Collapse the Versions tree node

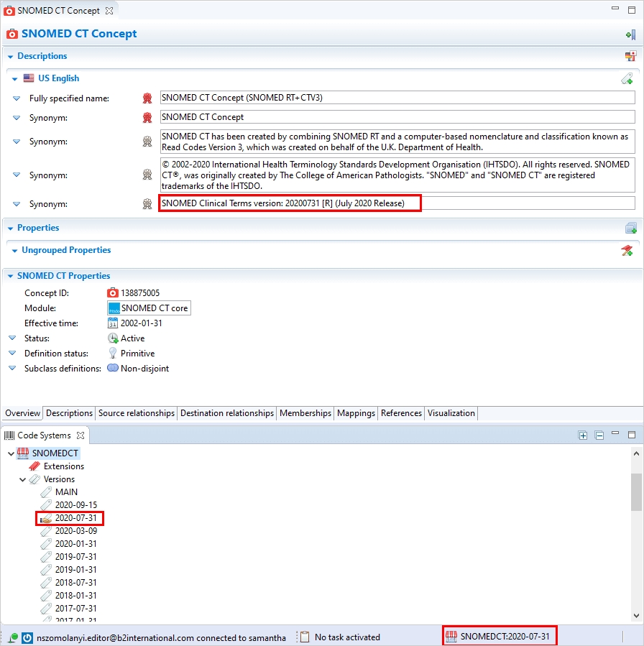(x=23, y=479)
